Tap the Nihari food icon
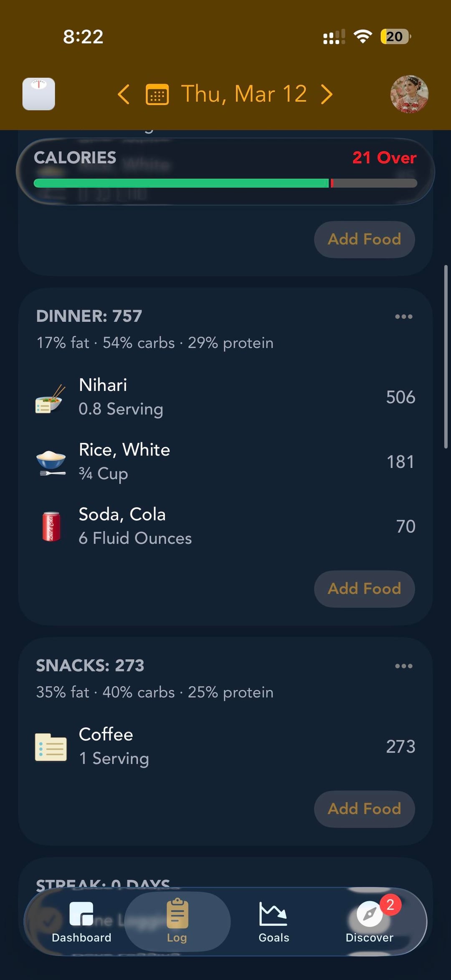Screen dimensions: 451x980 tap(51, 398)
